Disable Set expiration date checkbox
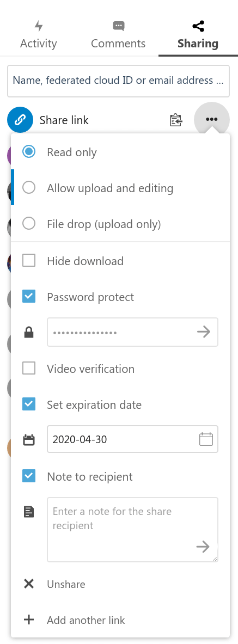This screenshot has height=644, width=238. click(x=29, y=404)
